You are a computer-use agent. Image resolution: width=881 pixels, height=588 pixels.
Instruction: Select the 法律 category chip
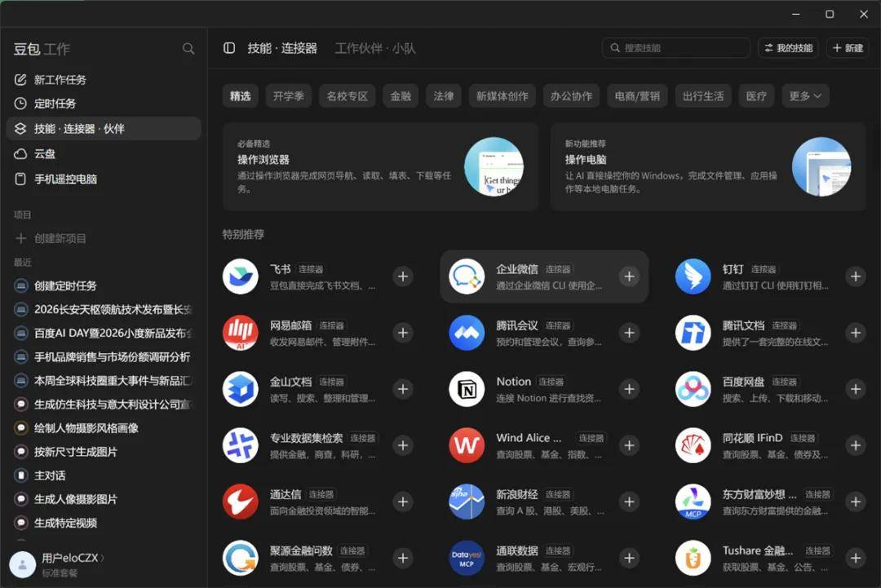443,96
